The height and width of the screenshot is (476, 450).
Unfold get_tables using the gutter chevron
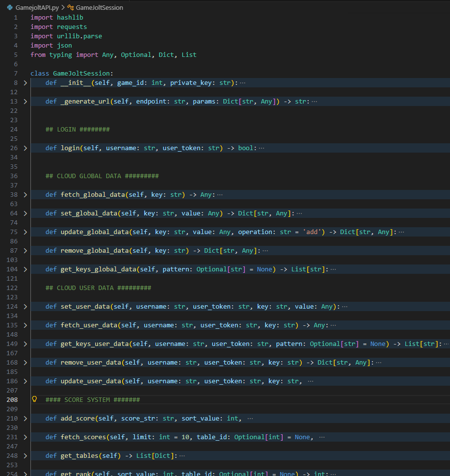(x=25, y=456)
